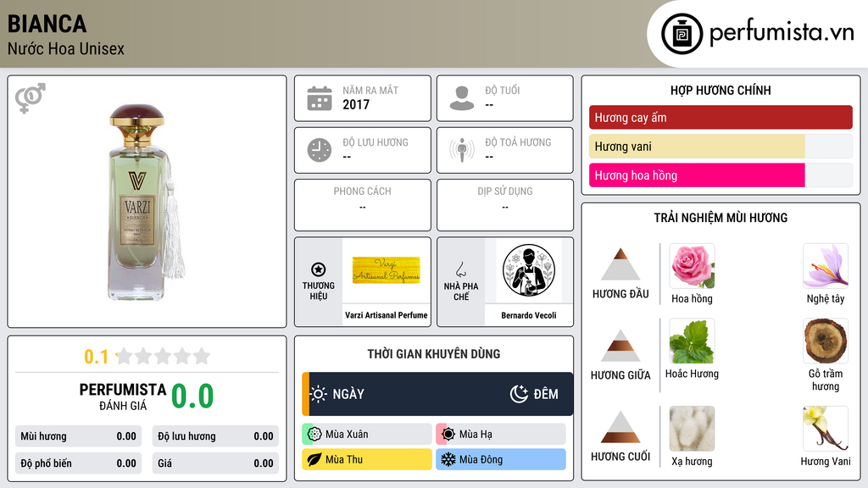Screen dimensions: 868x488
Task: Click the unisex gender symbol icon
Action: pos(31,98)
